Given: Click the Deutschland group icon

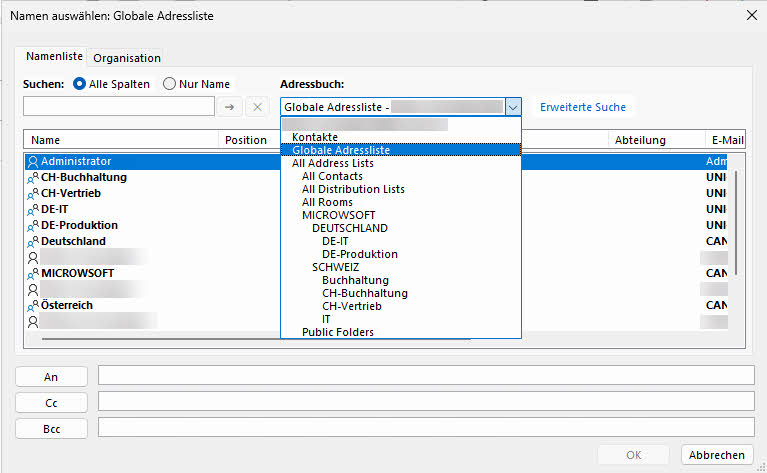Looking at the screenshot, I should pyautogui.click(x=33, y=241).
